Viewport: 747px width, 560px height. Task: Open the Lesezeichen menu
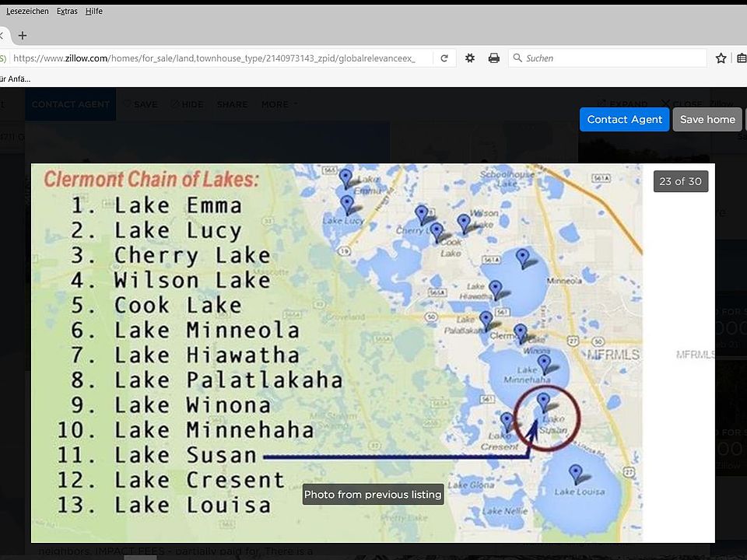[x=27, y=11]
